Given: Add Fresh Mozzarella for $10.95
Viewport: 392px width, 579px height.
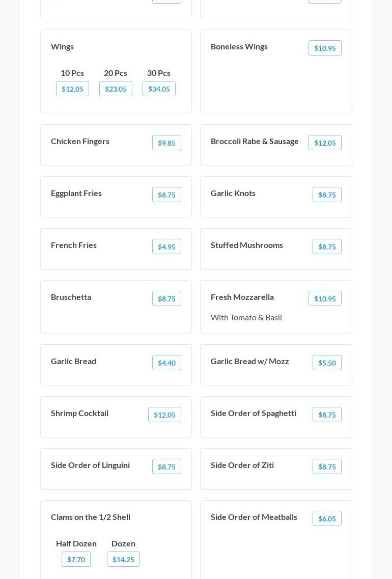Looking at the screenshot, I should click(x=325, y=298).
